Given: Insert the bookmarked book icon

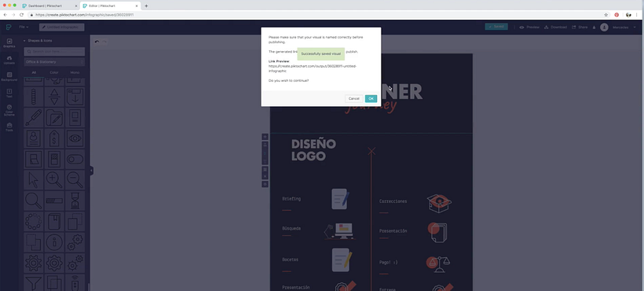Looking at the screenshot, I should 54,222.
